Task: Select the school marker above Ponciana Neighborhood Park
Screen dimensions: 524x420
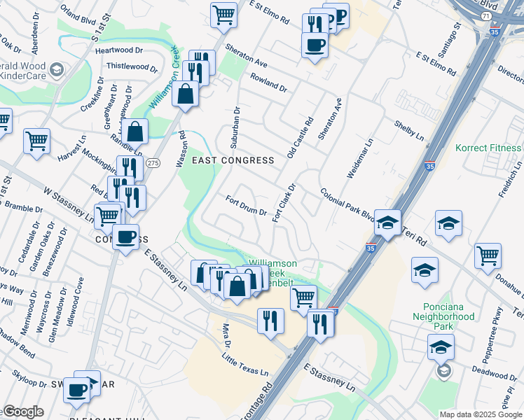Action: point(425,270)
